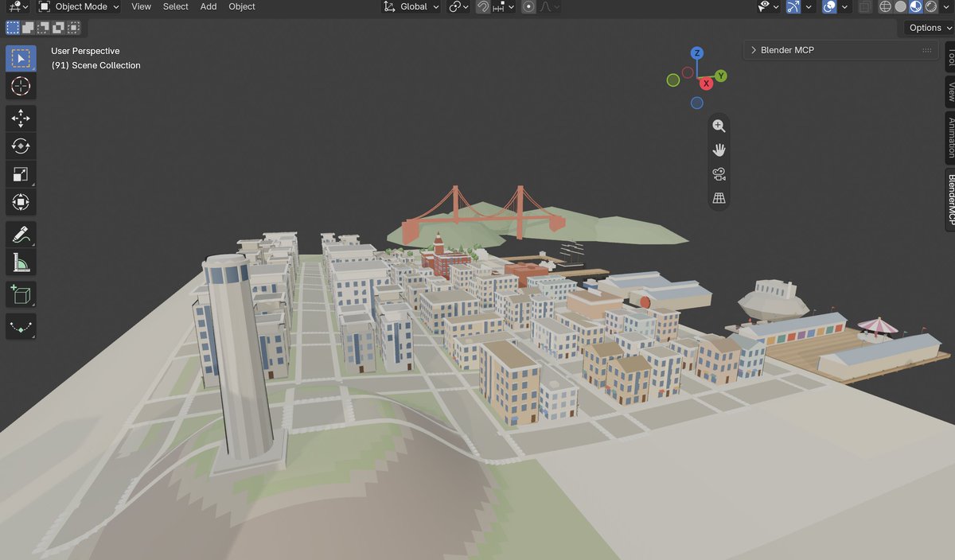Pick the Add Cube tool

click(x=21, y=294)
